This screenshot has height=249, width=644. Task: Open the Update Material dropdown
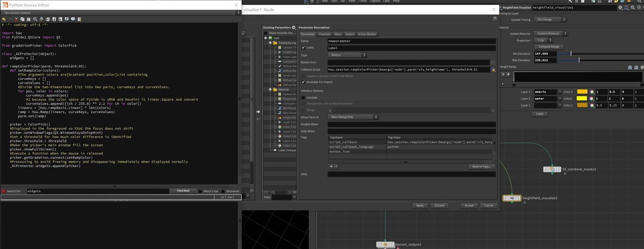(551, 33)
